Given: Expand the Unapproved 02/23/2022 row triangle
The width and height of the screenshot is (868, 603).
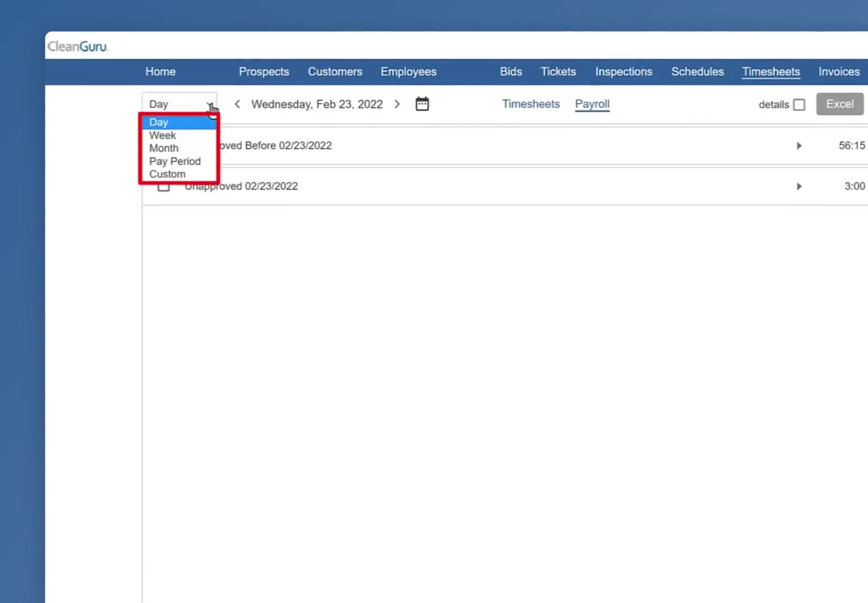Looking at the screenshot, I should click(799, 187).
